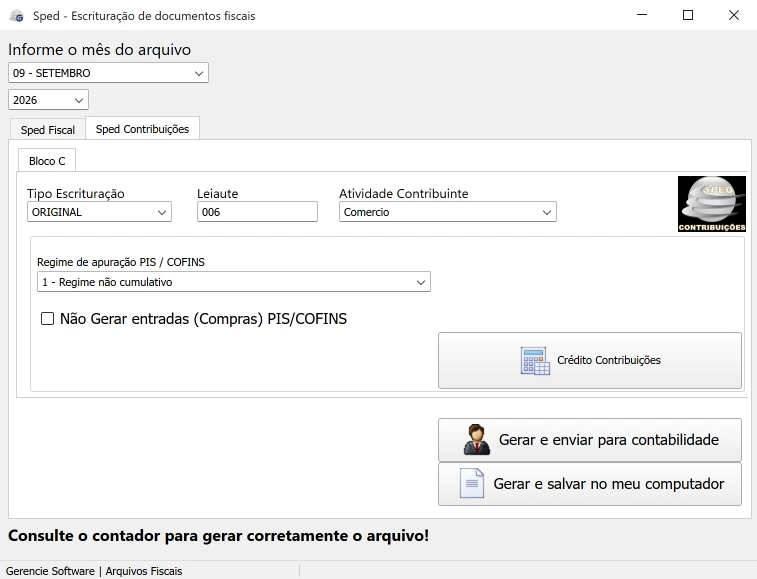The width and height of the screenshot is (757, 579).
Task: Select the Bloco C tab
Action: (x=47, y=161)
